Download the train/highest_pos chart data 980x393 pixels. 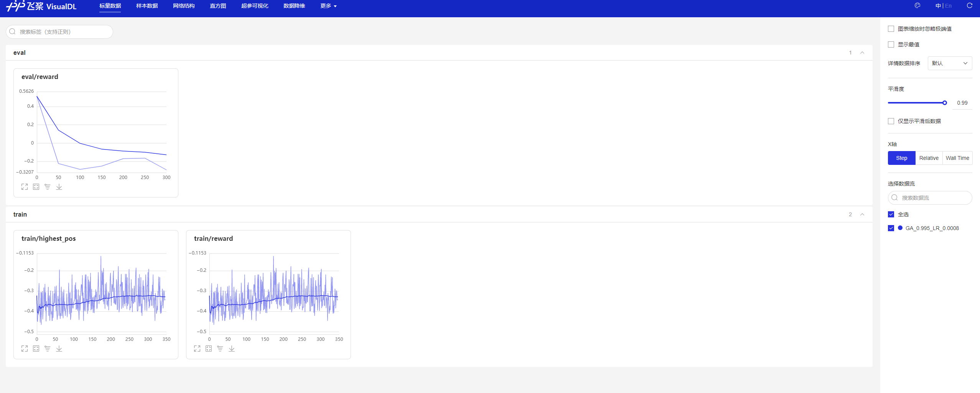(x=59, y=349)
